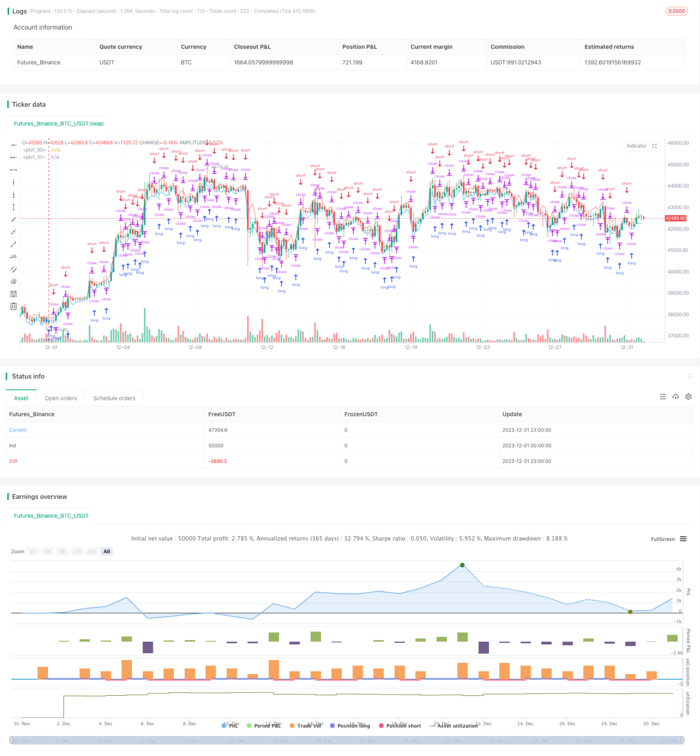Toggle the Trade Vol legend series
Screen dimensions: 700x756
(x=306, y=726)
